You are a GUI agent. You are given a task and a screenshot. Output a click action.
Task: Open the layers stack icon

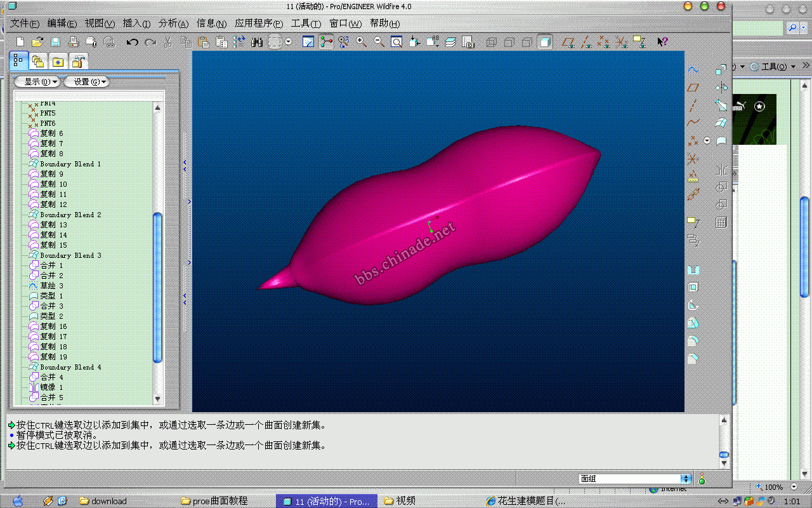[450, 42]
